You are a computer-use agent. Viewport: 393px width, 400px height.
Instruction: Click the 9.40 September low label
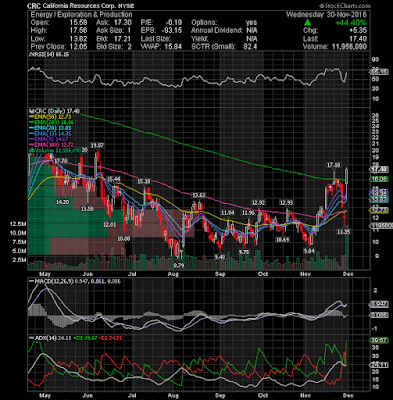pyautogui.click(x=220, y=257)
